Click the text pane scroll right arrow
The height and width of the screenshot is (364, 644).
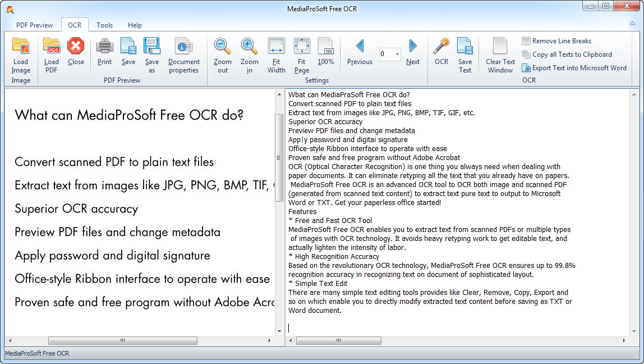624,340
